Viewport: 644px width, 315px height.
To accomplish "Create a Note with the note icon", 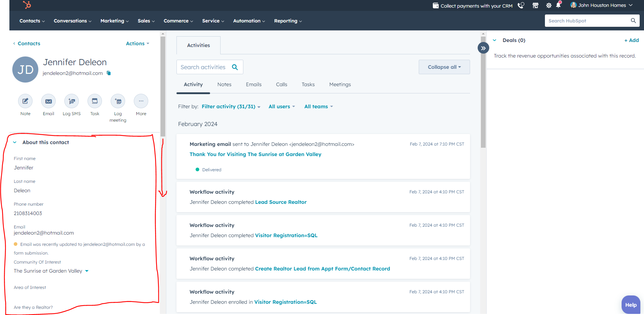I will [25, 101].
